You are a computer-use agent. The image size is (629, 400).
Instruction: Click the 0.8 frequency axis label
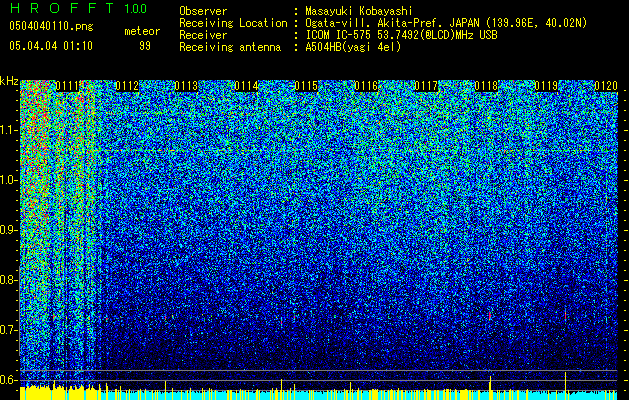click(8, 280)
